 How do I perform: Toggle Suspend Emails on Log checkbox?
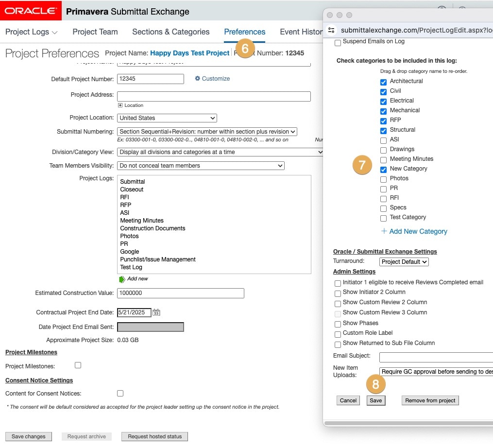[338, 42]
